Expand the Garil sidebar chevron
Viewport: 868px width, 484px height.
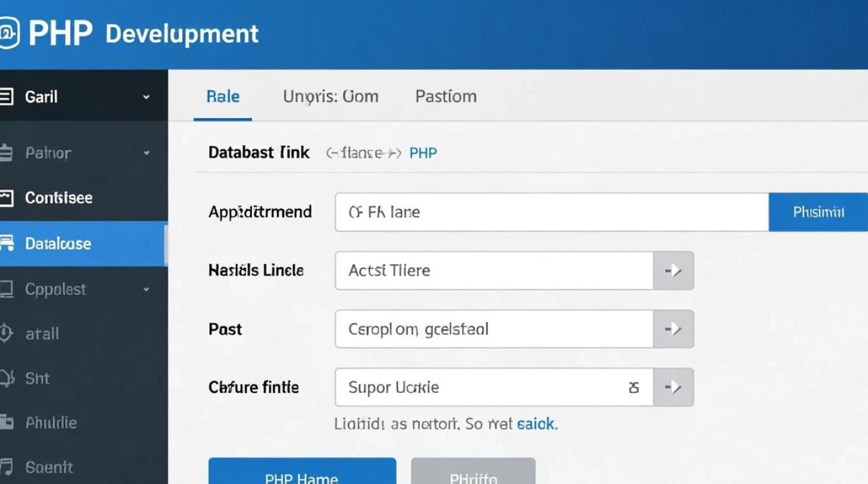click(x=147, y=97)
